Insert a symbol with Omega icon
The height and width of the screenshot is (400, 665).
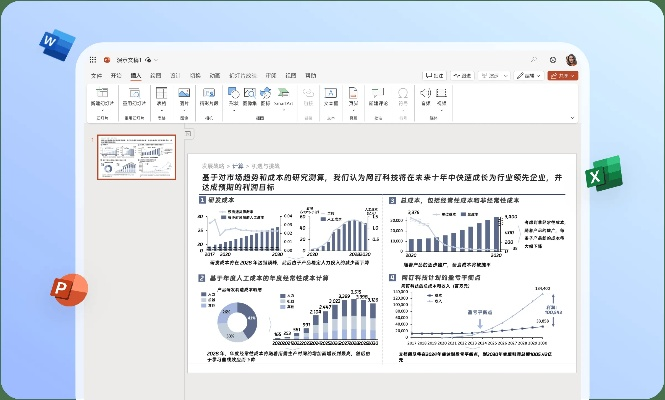pos(402,94)
